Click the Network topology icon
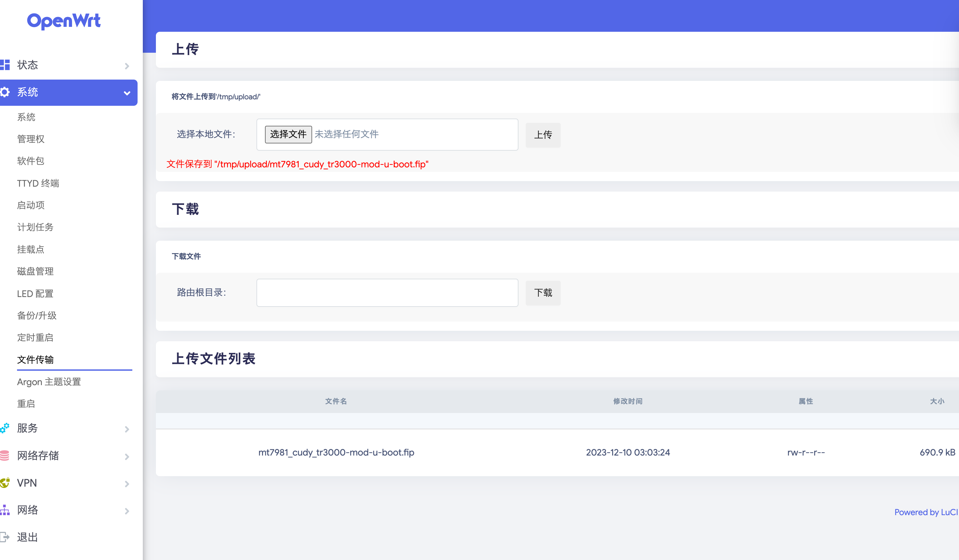 coord(5,510)
